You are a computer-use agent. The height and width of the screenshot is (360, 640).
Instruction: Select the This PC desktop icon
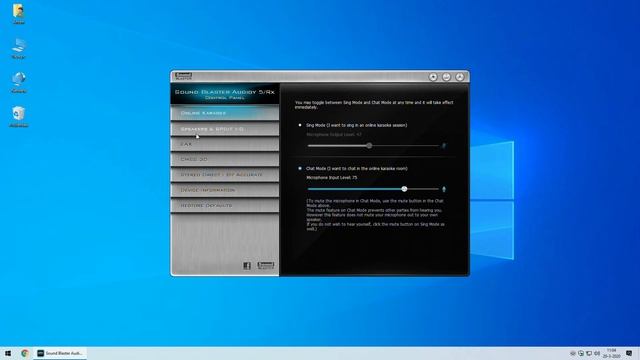(18, 48)
